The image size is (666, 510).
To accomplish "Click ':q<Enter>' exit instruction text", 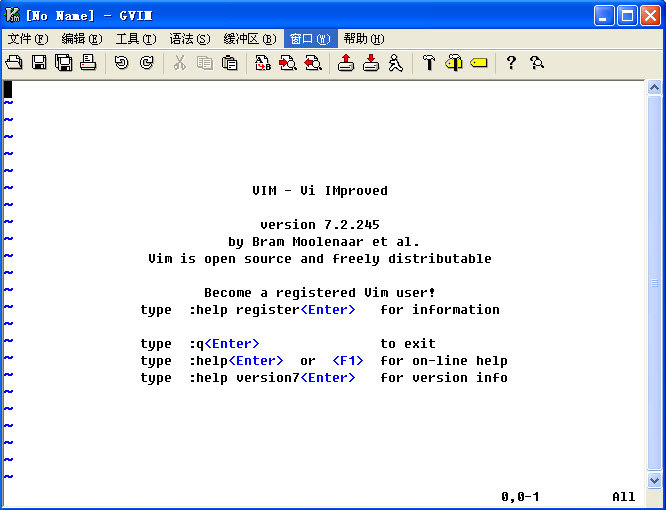I will click(224, 344).
